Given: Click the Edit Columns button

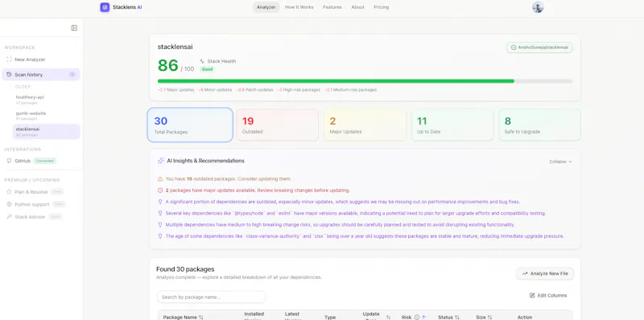Looking at the screenshot, I should click(548, 295).
